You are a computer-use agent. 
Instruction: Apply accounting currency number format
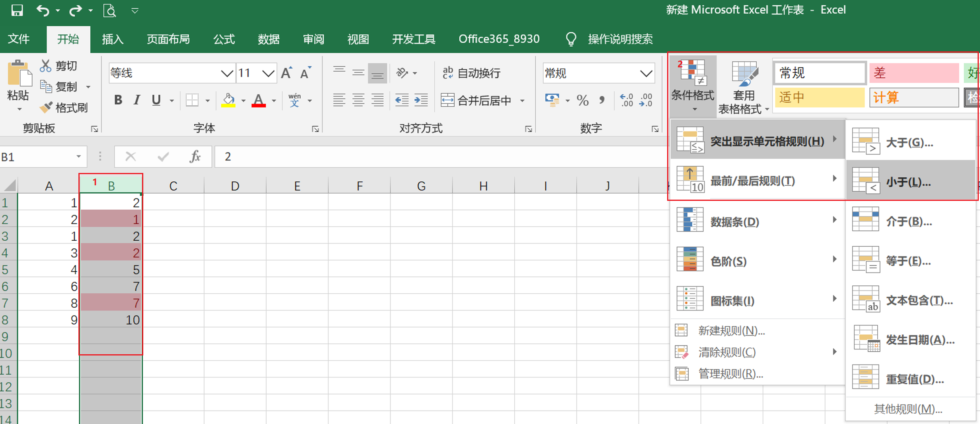point(552,100)
